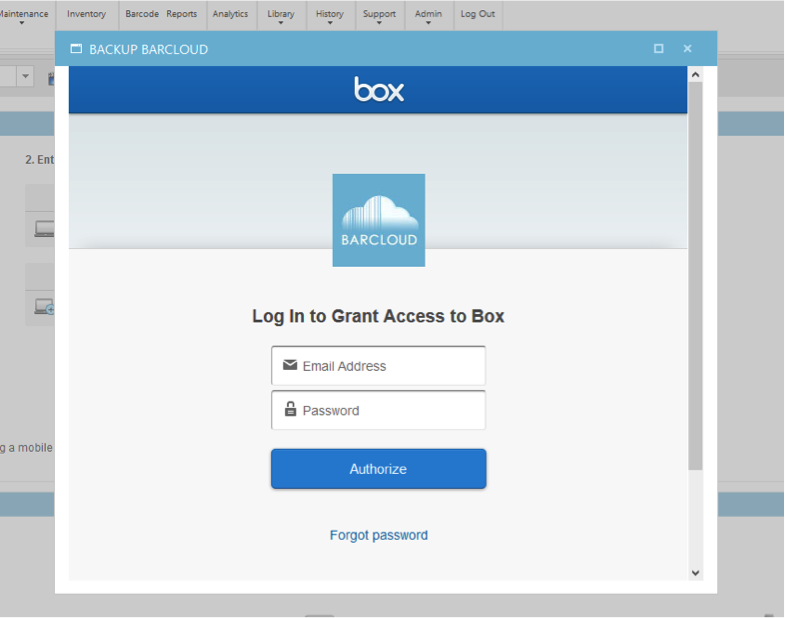This screenshot has width=785, height=618.
Task: Expand the Maintenance menu arrow
Action: click(22, 23)
